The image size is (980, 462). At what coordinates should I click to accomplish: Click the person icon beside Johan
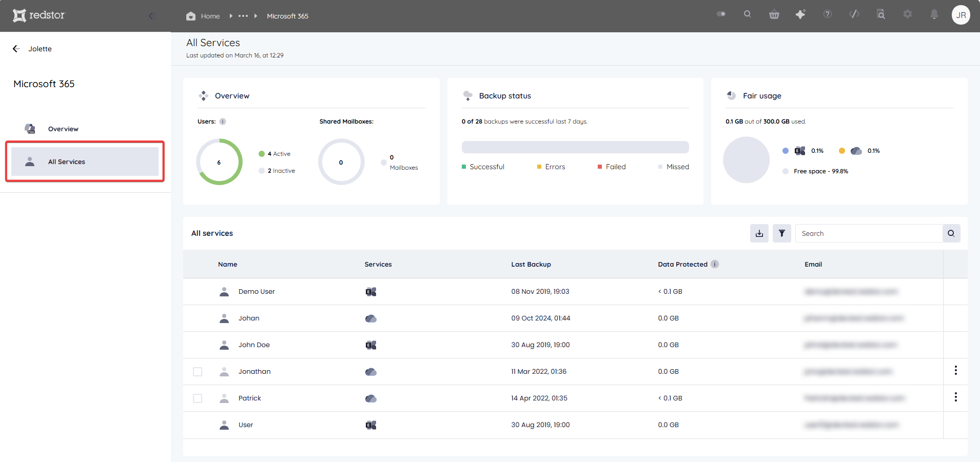(x=224, y=318)
